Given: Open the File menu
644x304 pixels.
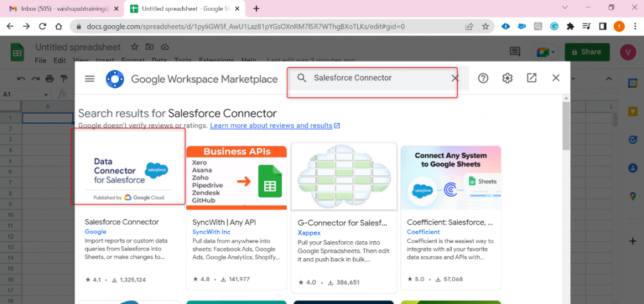Looking at the screenshot, I should (40, 60).
